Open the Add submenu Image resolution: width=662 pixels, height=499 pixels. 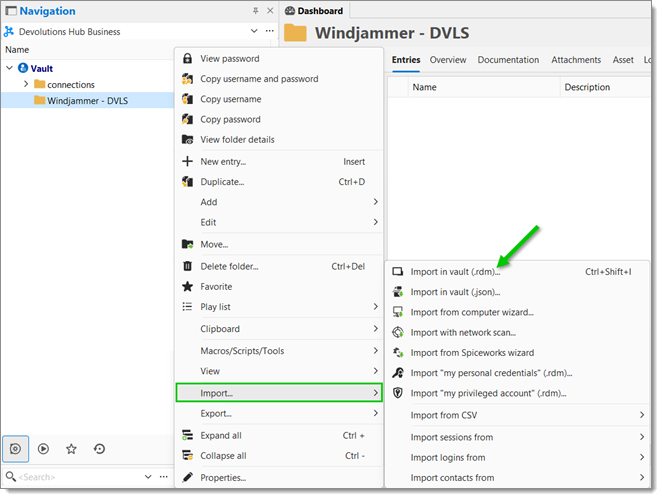[279, 202]
